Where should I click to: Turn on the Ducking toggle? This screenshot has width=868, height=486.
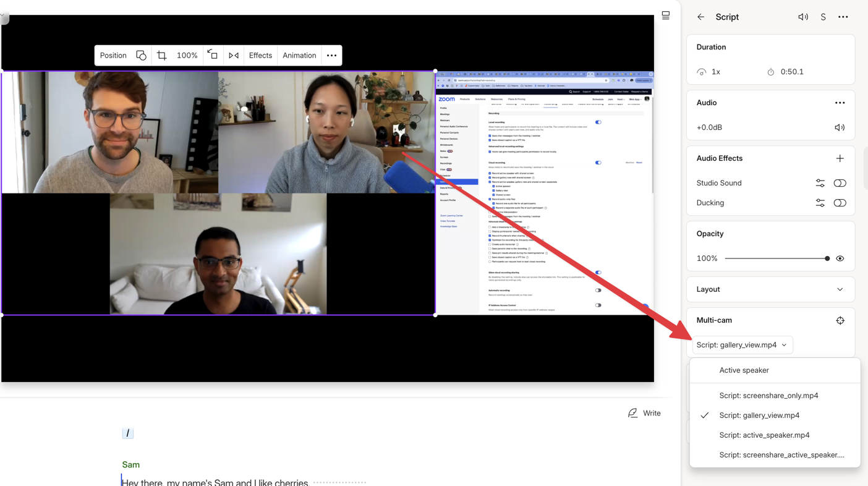(840, 203)
